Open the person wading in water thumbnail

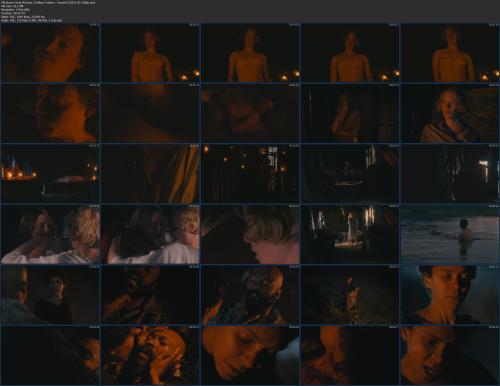point(450,234)
